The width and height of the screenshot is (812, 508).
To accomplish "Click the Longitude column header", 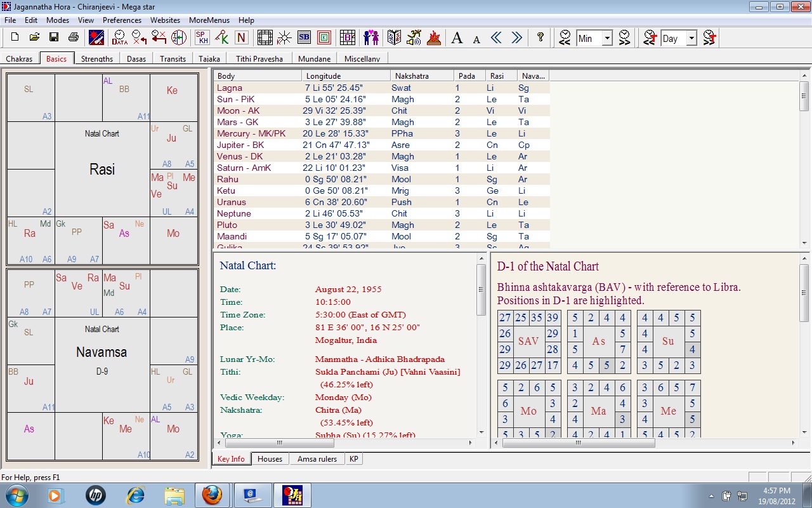I will click(x=346, y=76).
